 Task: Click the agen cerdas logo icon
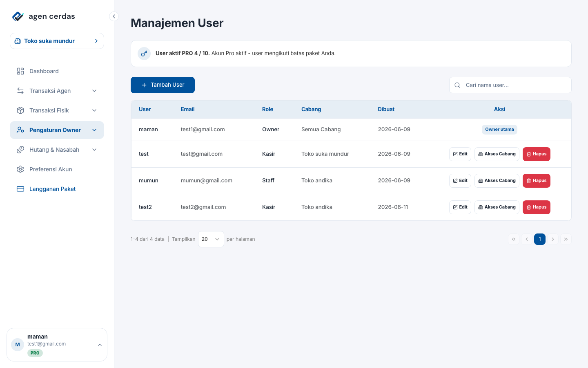click(18, 16)
